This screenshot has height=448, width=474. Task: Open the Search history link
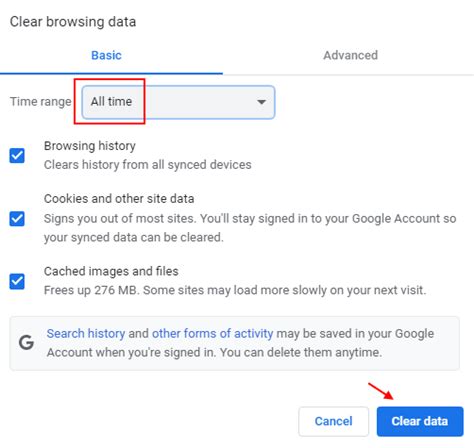point(86,333)
